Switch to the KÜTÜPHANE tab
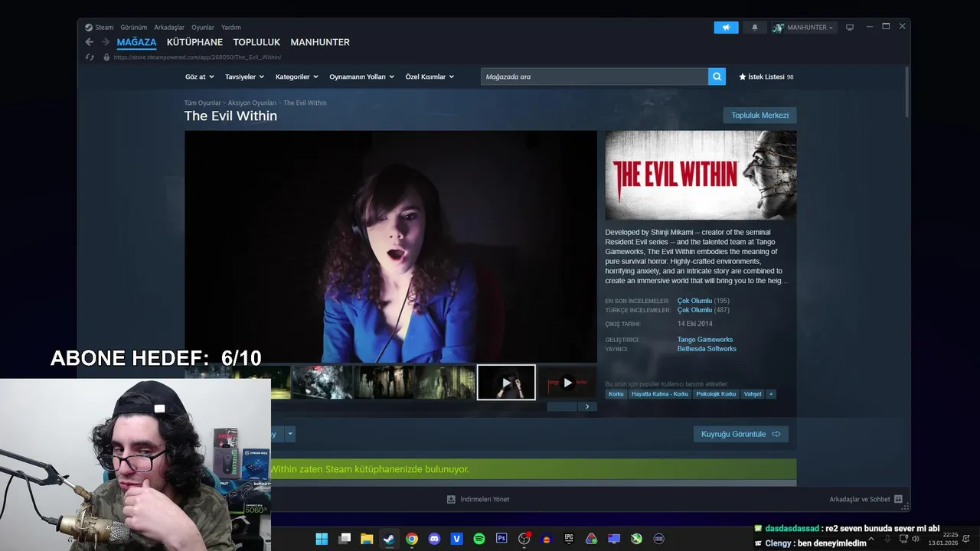The image size is (980, 551). coord(194,42)
